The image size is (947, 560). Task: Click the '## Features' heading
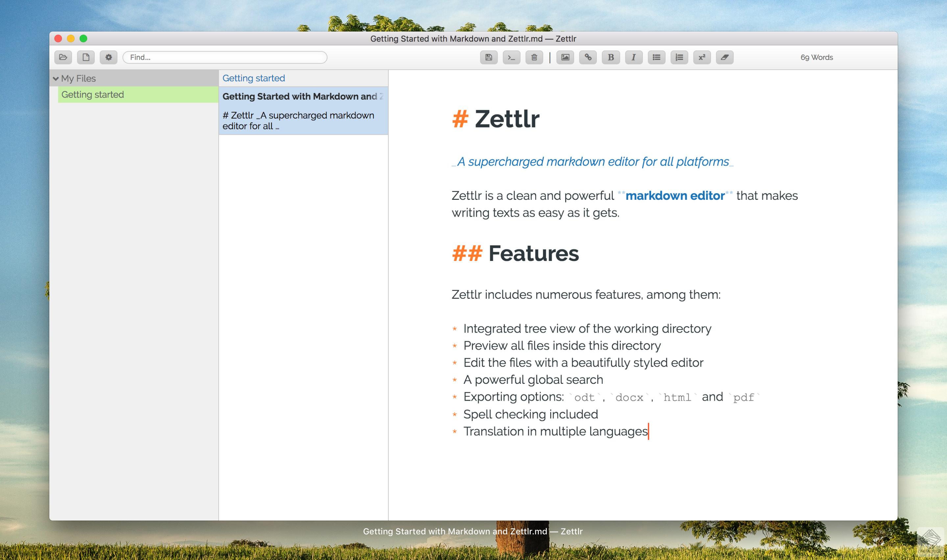515,253
